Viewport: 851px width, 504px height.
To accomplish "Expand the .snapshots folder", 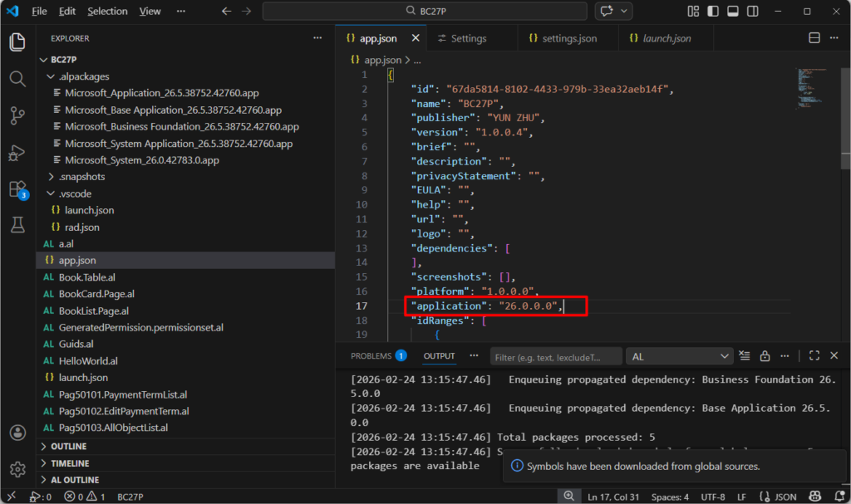I will 81,177.
